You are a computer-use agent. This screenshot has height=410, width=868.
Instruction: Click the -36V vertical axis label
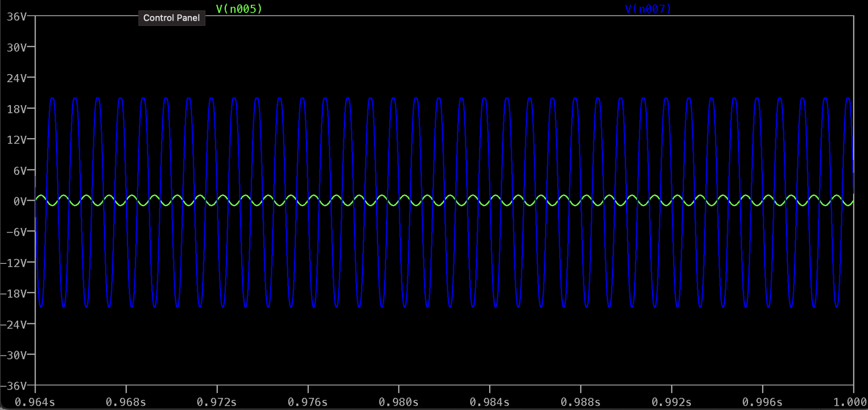point(14,386)
